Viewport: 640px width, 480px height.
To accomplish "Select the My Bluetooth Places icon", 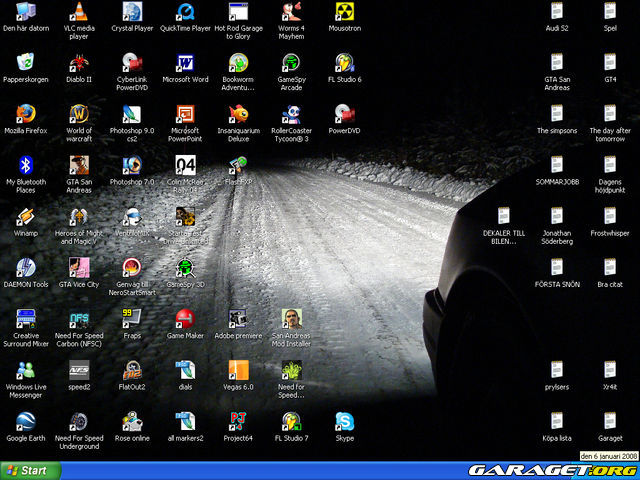I will (x=26, y=165).
